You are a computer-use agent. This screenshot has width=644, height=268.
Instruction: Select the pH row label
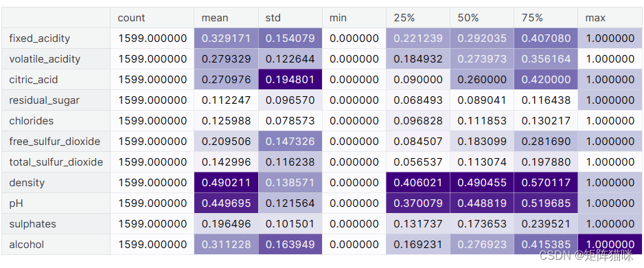[56, 203]
